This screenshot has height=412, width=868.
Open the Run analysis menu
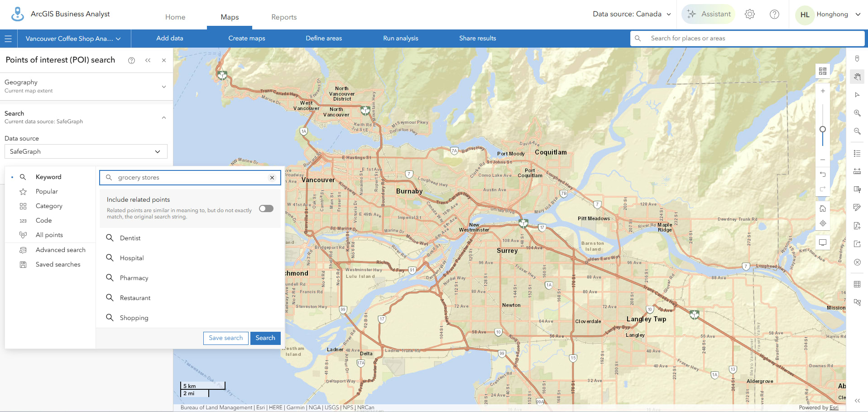pyautogui.click(x=401, y=38)
